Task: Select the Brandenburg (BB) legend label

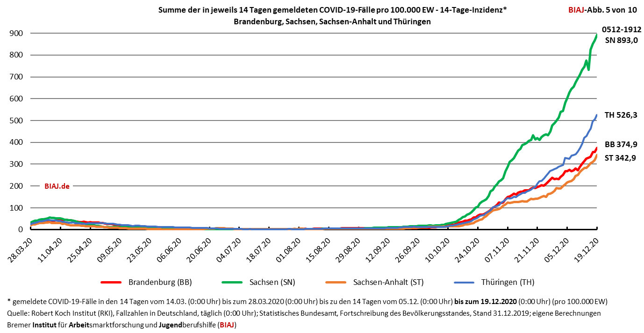Action: coord(160,283)
